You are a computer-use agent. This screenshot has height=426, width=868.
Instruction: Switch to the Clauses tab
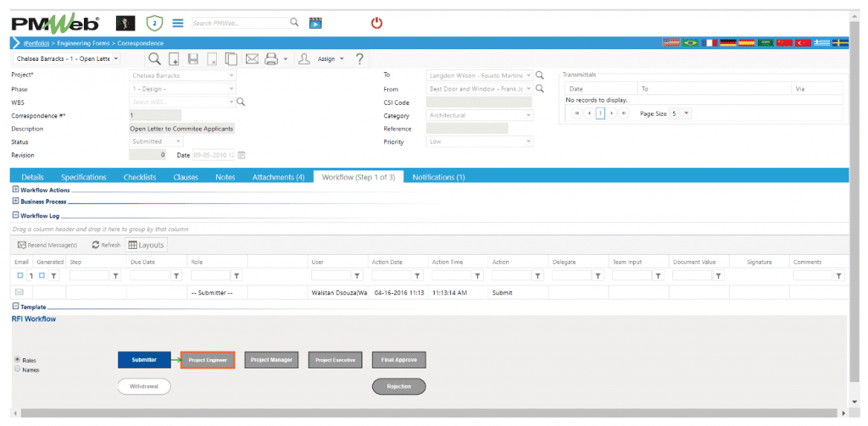pos(187,177)
